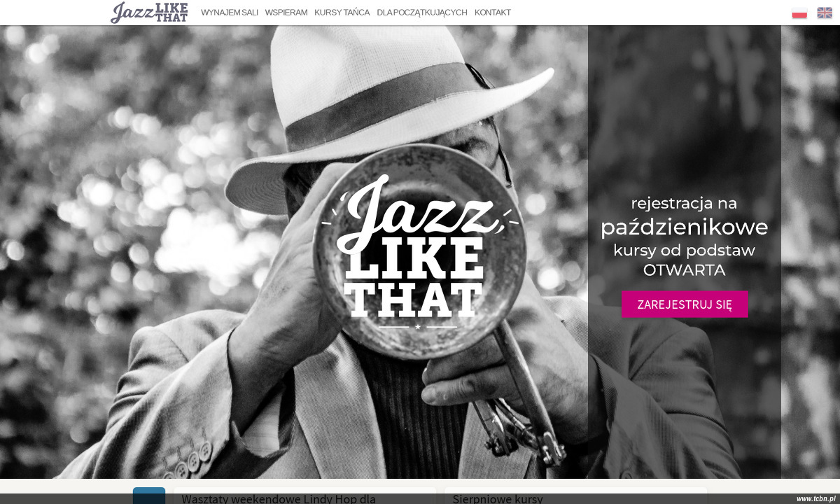The width and height of the screenshot is (840, 504).
Task: Open the WYNAJEM SALI menu item
Action: (230, 13)
